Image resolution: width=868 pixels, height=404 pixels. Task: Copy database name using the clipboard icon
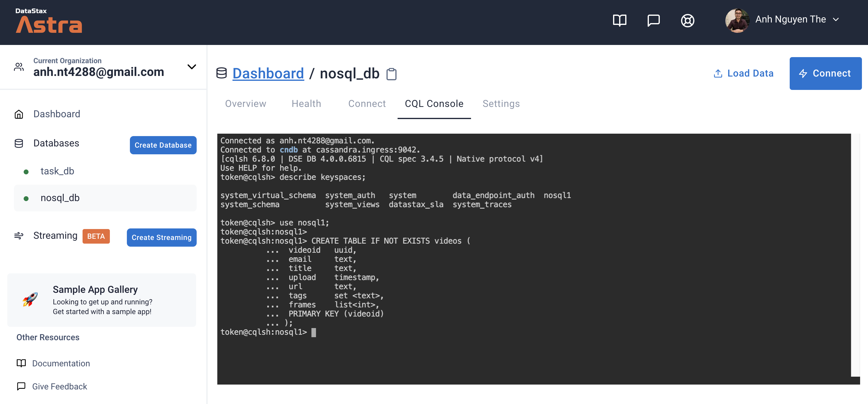392,74
